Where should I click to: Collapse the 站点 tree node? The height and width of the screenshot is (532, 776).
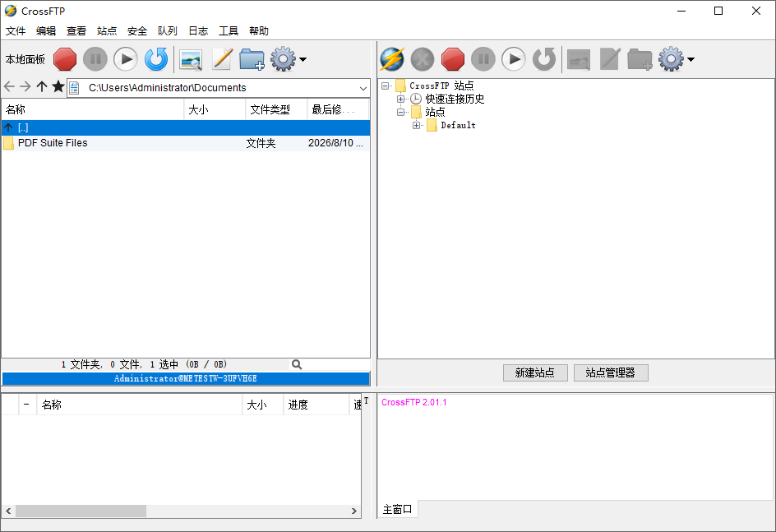(x=401, y=113)
